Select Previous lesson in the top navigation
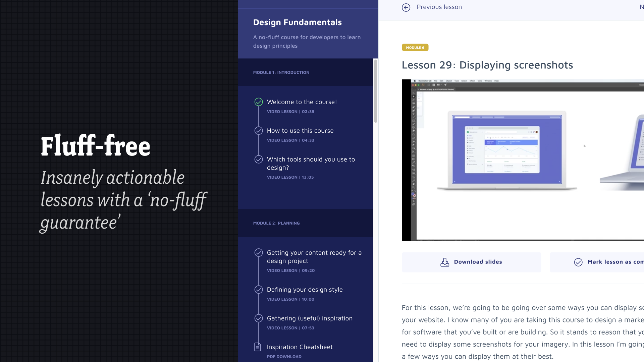 point(439,7)
